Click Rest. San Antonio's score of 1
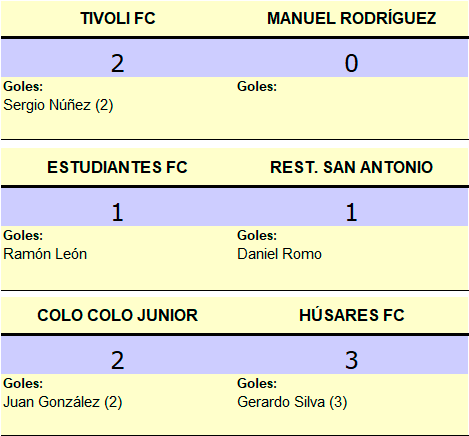 point(351,212)
